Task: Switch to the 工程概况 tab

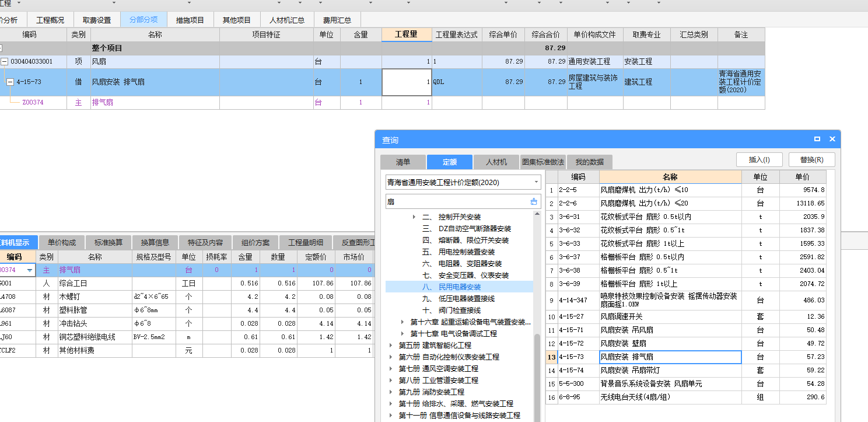Action: click(50, 20)
